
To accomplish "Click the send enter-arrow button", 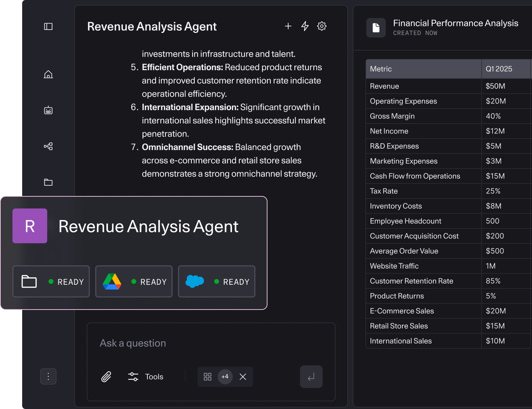I will tap(311, 377).
